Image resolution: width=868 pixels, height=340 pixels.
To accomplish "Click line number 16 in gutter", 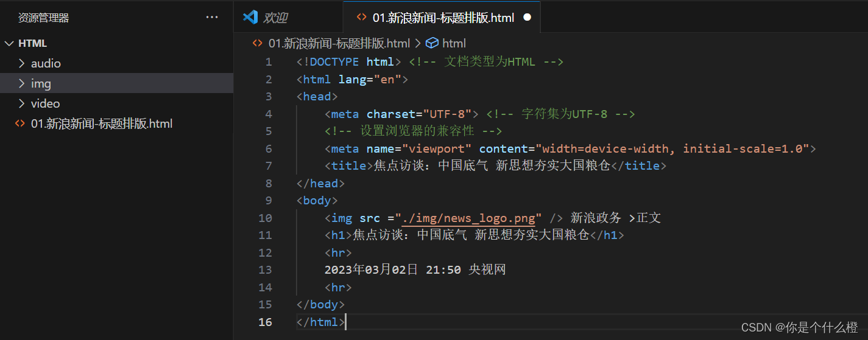I will [x=265, y=322].
